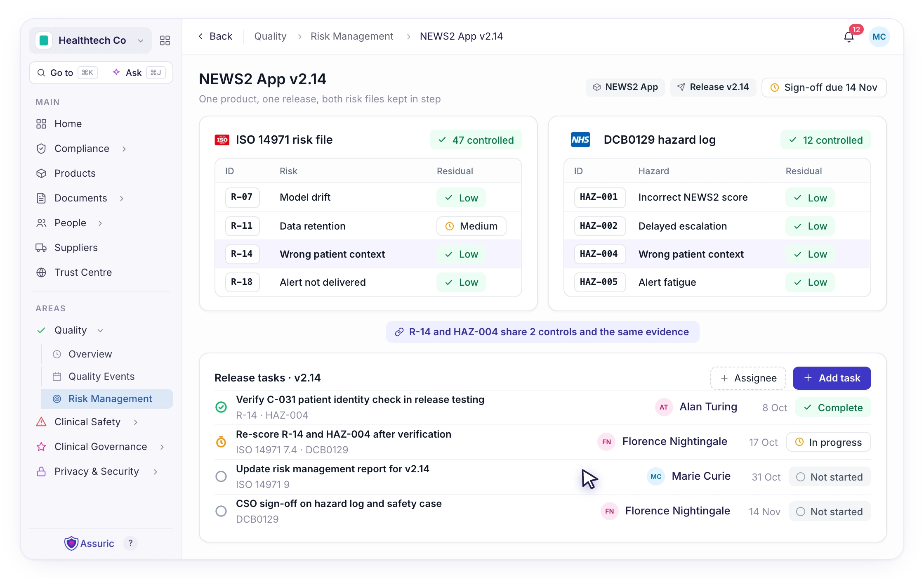Open the Ask assistant shortcut
Viewport: 924px width, 578px height.
139,73
